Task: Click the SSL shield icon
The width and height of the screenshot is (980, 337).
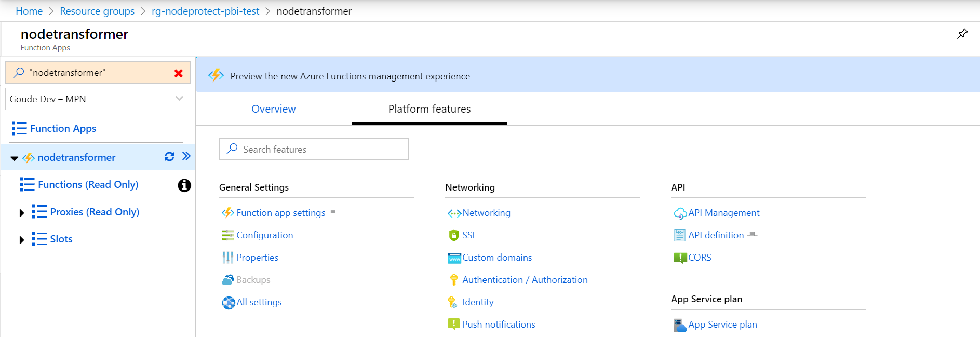Action: tap(454, 235)
